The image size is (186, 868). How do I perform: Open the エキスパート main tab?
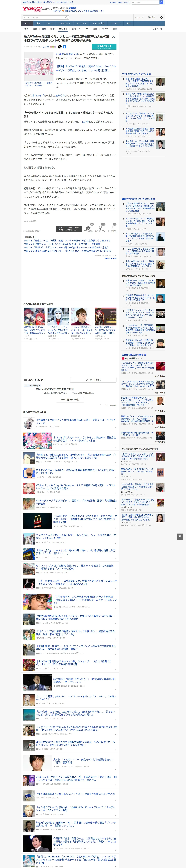64,24
